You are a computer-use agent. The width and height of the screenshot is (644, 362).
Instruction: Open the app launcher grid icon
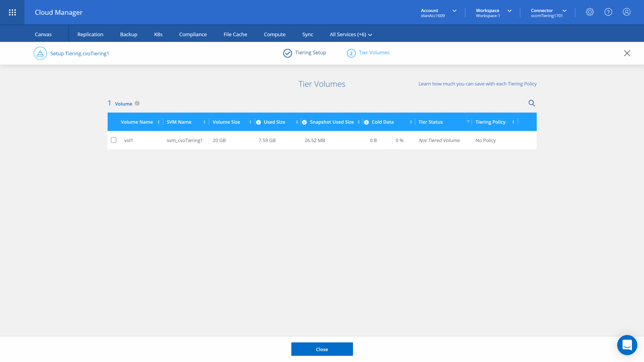[12, 12]
